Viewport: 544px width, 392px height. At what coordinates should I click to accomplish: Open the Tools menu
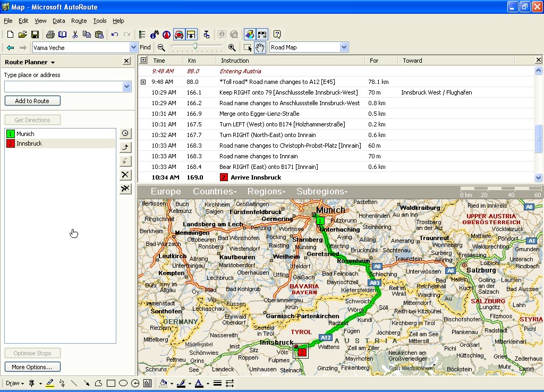coord(100,21)
